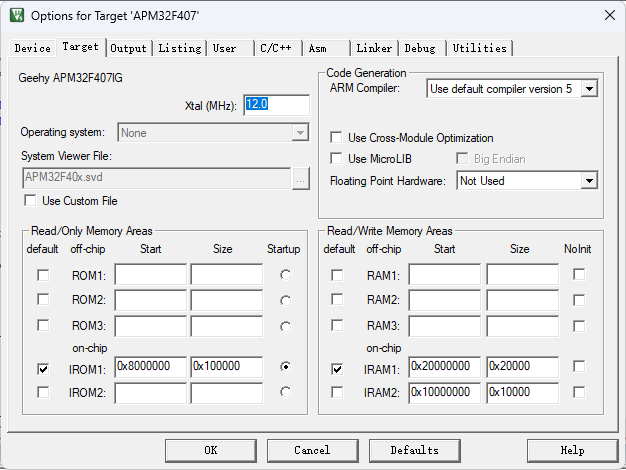
Task: Switch to the Device tab
Action: tap(32, 48)
